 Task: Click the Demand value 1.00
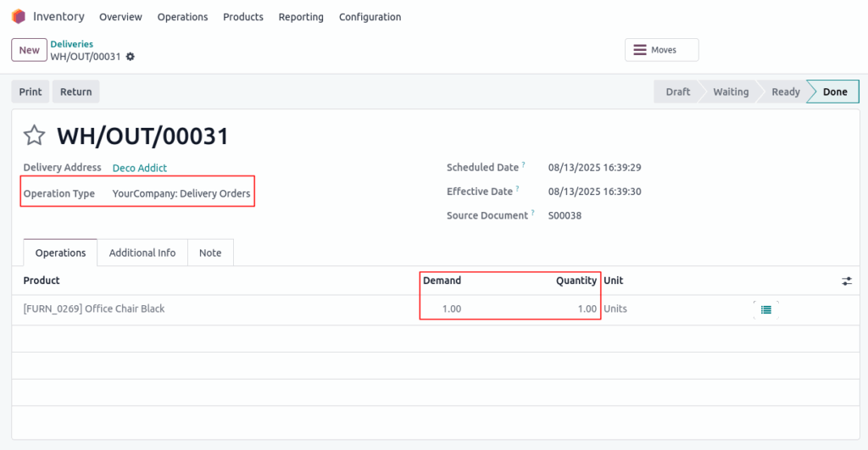452,308
